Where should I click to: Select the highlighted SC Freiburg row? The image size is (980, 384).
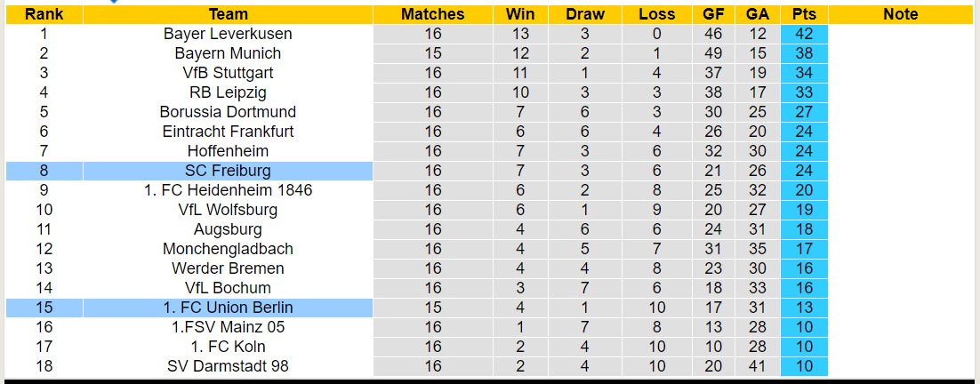228,171
